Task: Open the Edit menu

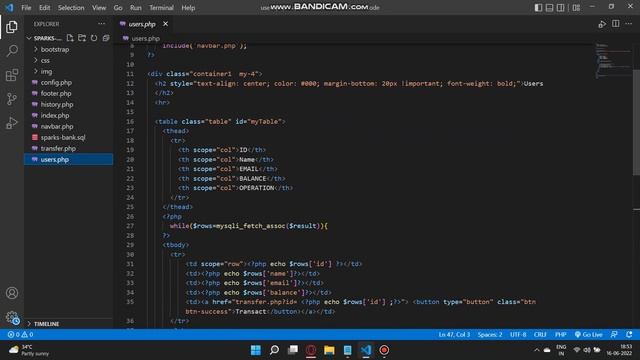Action: (x=44, y=7)
